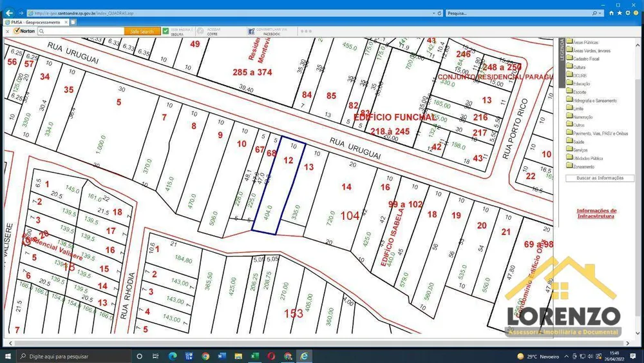
Task: Expand the Hidrografia e Saneamento folder
Action: 569,100
